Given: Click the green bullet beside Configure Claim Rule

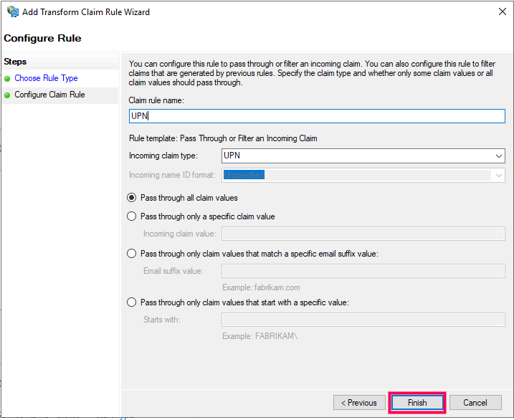Looking at the screenshot, I should pos(7,95).
